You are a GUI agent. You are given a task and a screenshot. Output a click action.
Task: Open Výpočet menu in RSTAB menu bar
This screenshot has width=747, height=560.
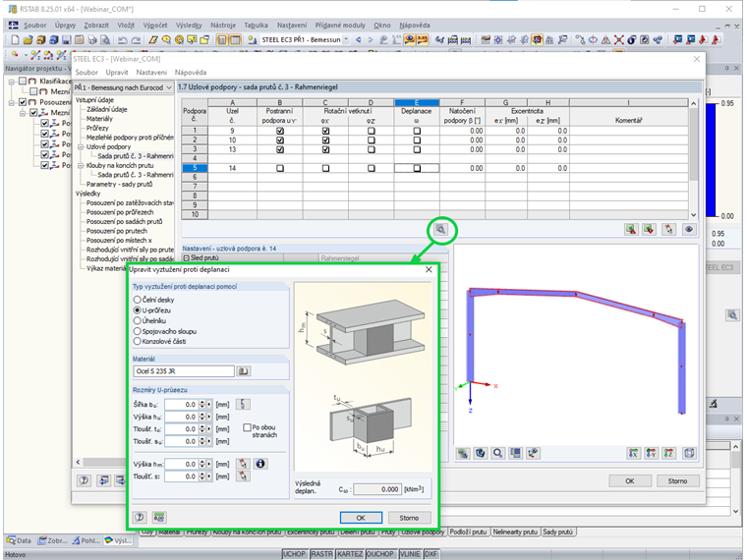click(x=155, y=25)
